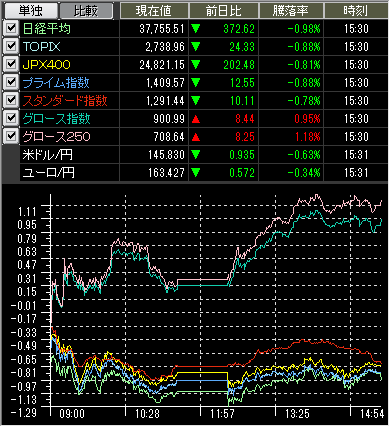Click the 11:57 marker on chart axis
The height and width of the screenshot is (427, 390).
pos(222,414)
